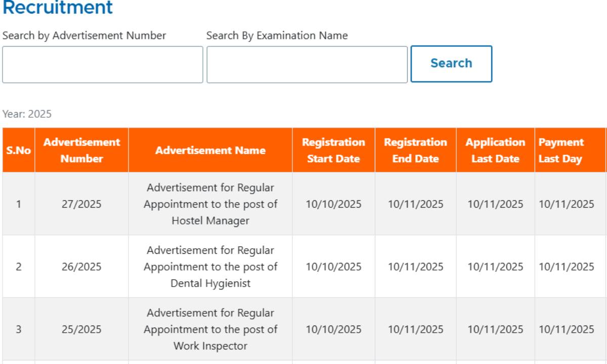Click the Application Last Date header
Image resolution: width=607 pixels, height=364 pixels.
[495, 150]
